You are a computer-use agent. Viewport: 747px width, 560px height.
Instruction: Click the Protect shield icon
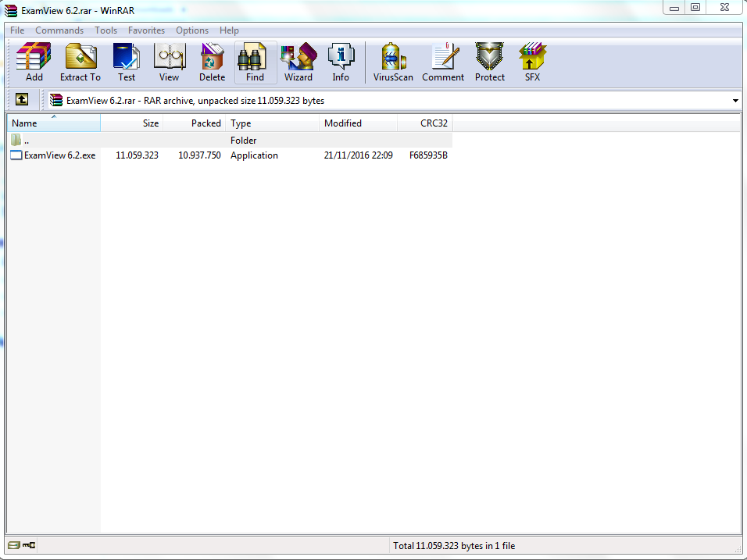[x=490, y=62]
